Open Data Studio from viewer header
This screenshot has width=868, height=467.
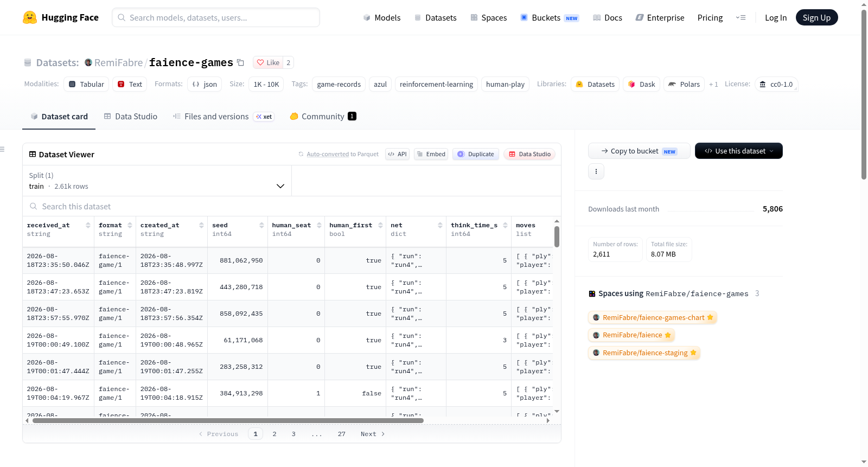[529, 154]
